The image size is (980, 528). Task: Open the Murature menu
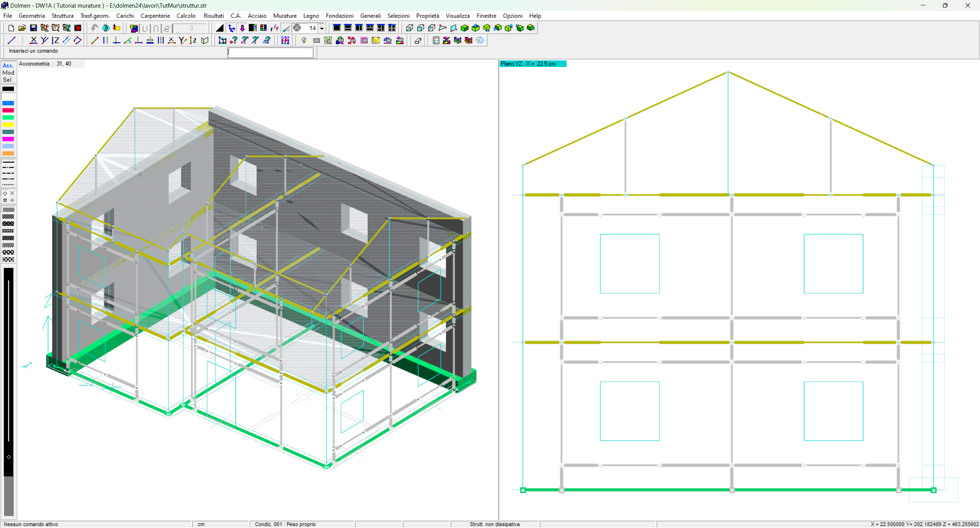pos(284,16)
